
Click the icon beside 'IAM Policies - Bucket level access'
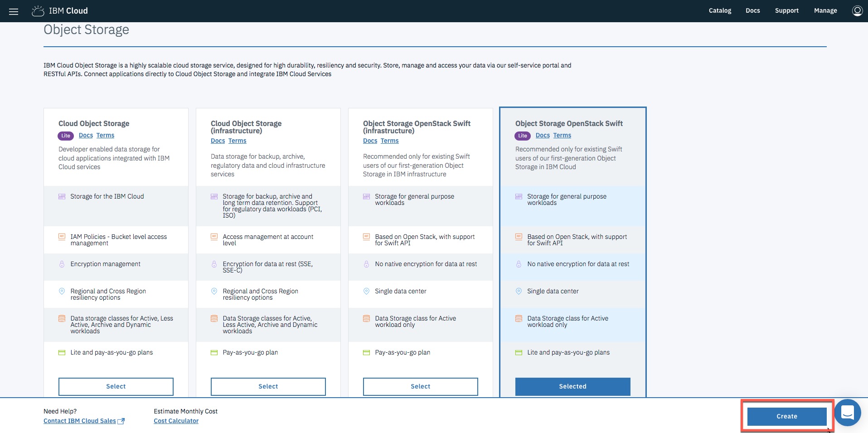coord(62,237)
